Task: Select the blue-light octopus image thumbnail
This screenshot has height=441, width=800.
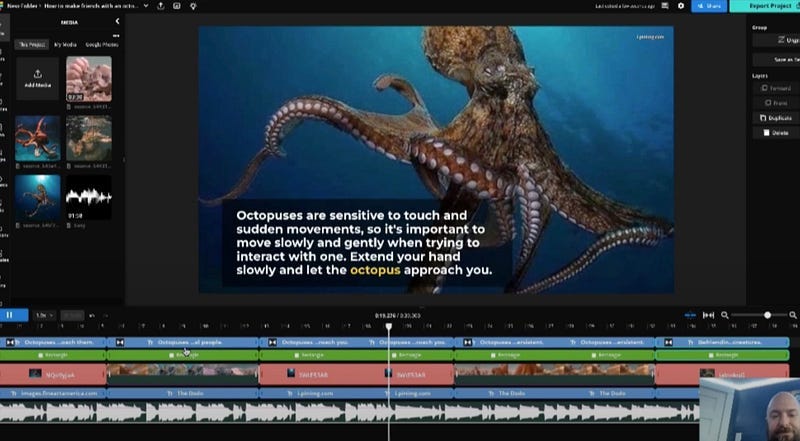Action: click(38, 198)
